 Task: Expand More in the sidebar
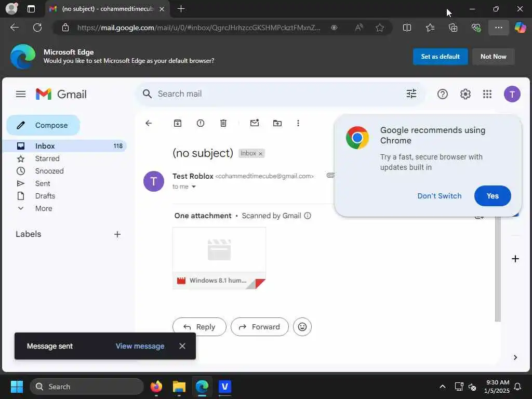44,208
